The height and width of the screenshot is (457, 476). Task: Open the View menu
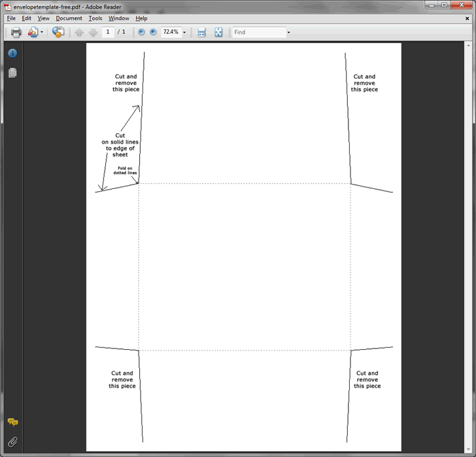coord(43,18)
